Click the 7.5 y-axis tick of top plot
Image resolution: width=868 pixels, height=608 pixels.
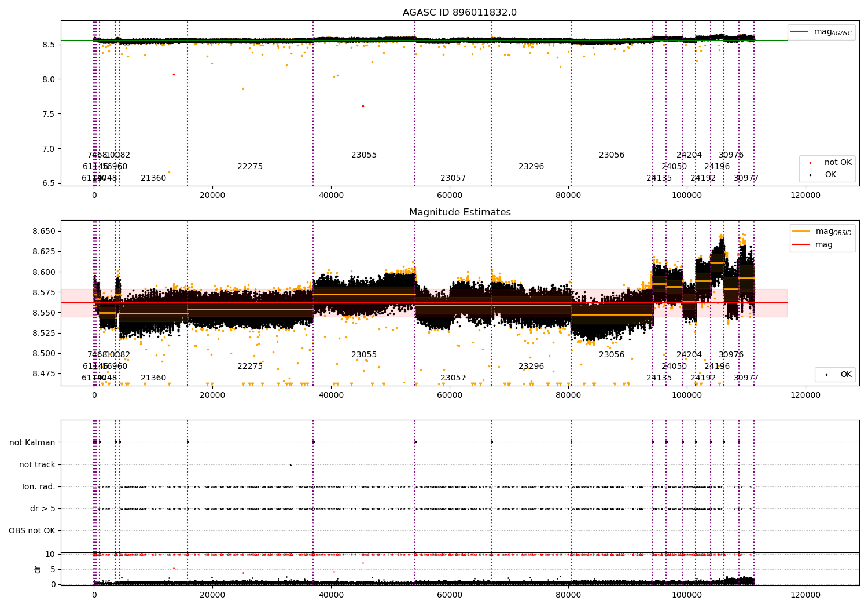point(49,114)
